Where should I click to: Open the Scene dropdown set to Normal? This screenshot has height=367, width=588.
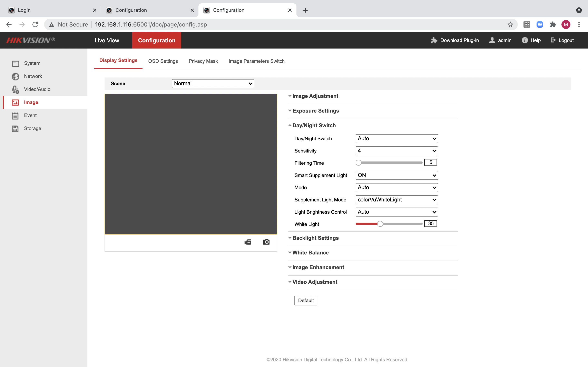click(213, 84)
